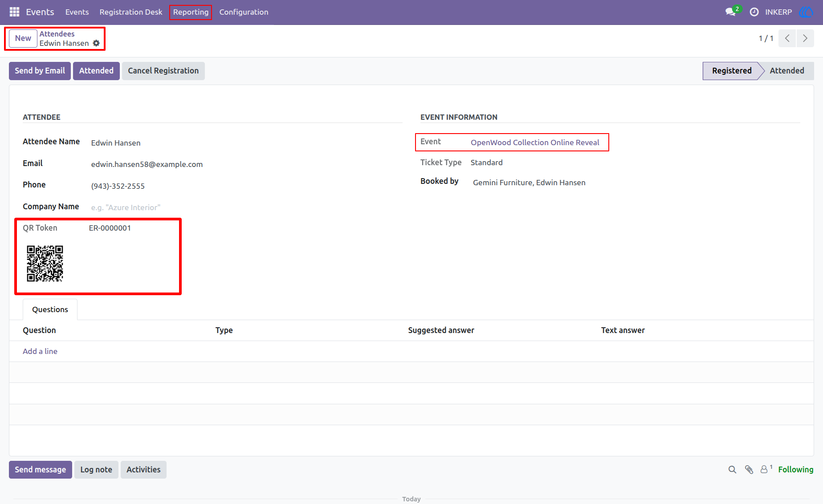Set status to Attended in status bar

787,71
